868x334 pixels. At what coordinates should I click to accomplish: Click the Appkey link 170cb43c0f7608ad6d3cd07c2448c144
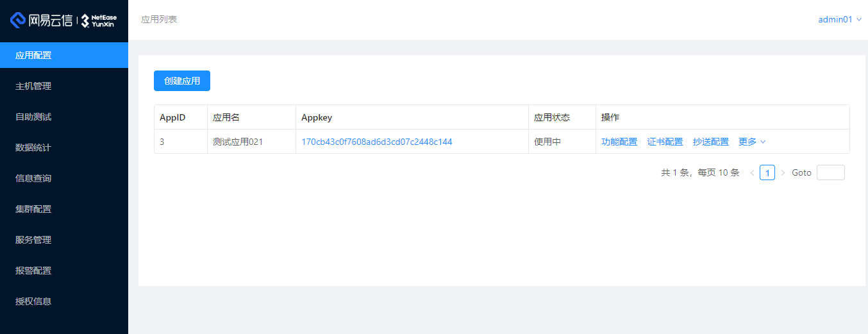(x=377, y=142)
